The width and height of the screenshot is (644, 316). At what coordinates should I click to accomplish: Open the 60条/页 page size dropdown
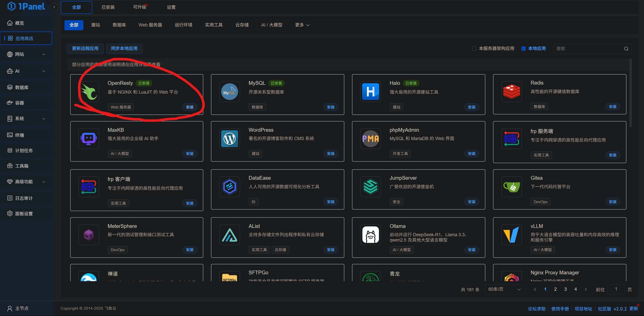[504, 289]
